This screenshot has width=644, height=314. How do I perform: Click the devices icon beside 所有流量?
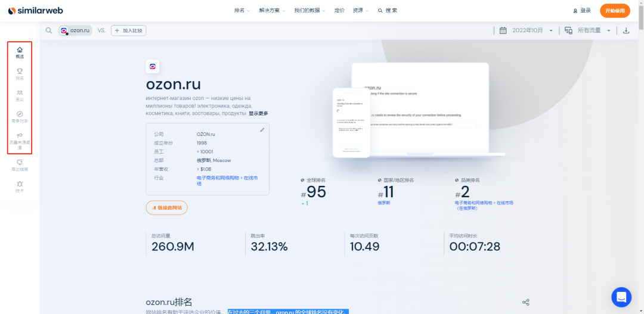point(568,30)
